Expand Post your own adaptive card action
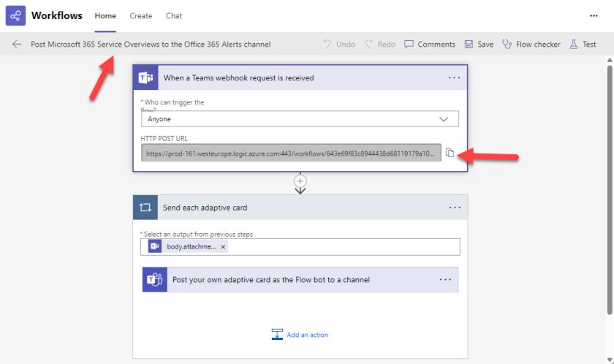This screenshot has width=614, height=364. 300,279
